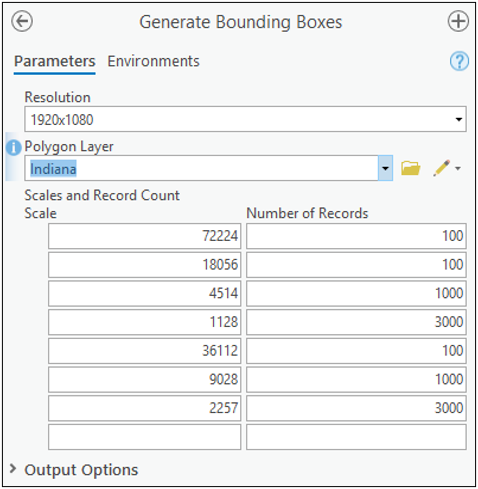Click the Polygon Layer info icon

pos(14,147)
